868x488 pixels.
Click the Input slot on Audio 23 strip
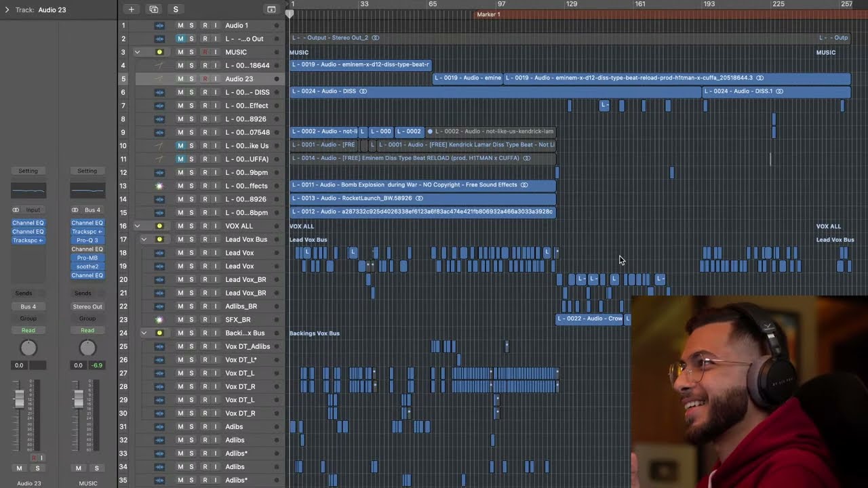click(33, 210)
